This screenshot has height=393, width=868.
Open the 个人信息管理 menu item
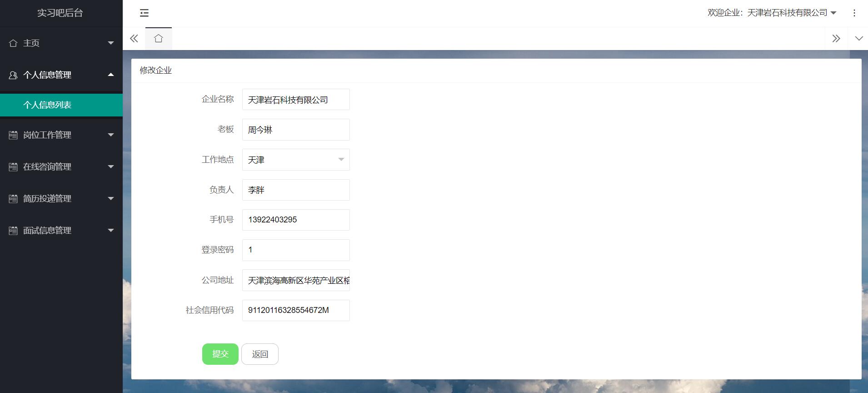[x=61, y=75]
